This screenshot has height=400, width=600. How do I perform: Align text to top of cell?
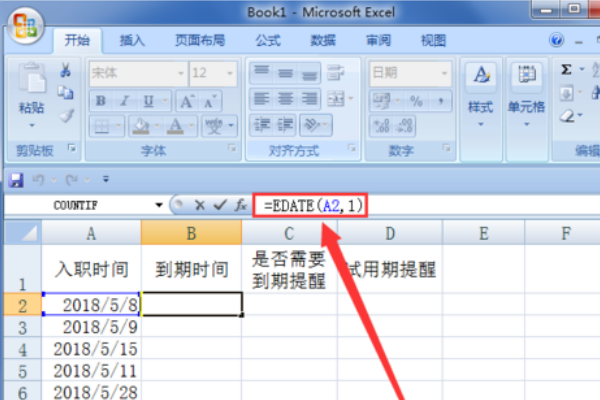click(x=262, y=72)
